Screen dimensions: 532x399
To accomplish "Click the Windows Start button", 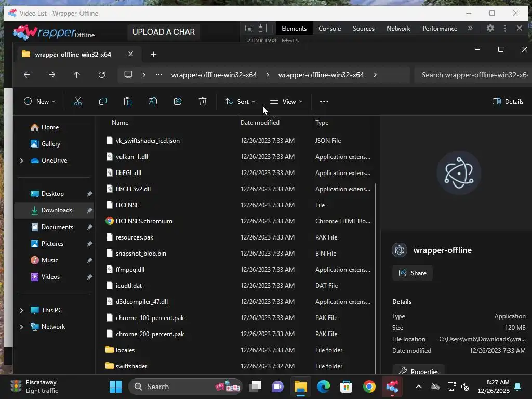I will pyautogui.click(x=115, y=387).
